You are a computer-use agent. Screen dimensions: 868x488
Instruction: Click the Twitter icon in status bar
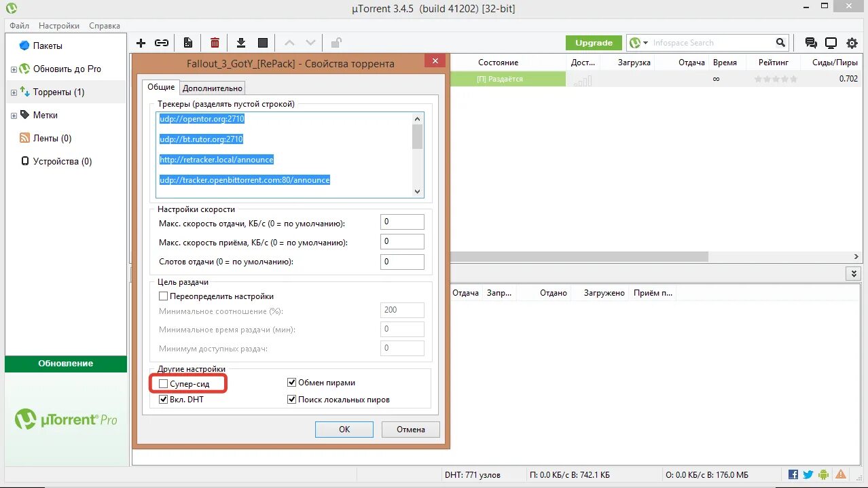point(808,474)
